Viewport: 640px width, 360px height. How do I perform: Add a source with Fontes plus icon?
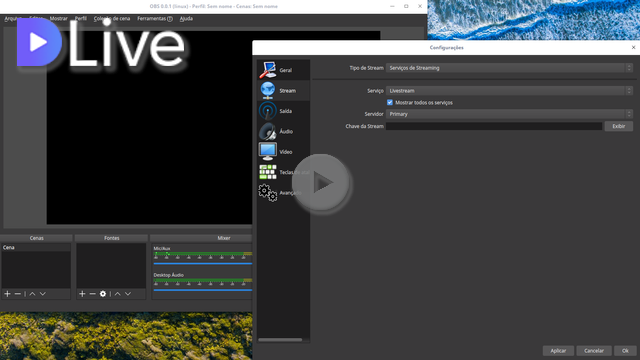(x=82, y=294)
